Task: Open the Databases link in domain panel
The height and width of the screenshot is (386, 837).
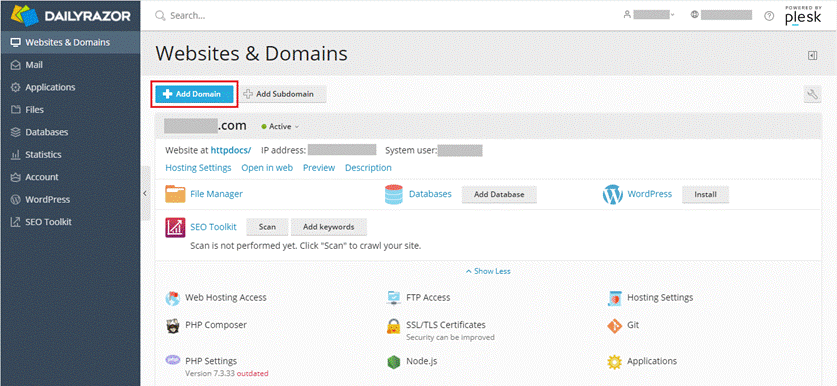Action: click(x=430, y=194)
